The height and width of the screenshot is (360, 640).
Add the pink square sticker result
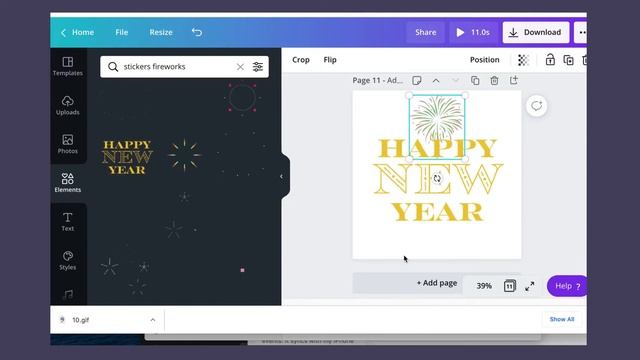[242, 270]
